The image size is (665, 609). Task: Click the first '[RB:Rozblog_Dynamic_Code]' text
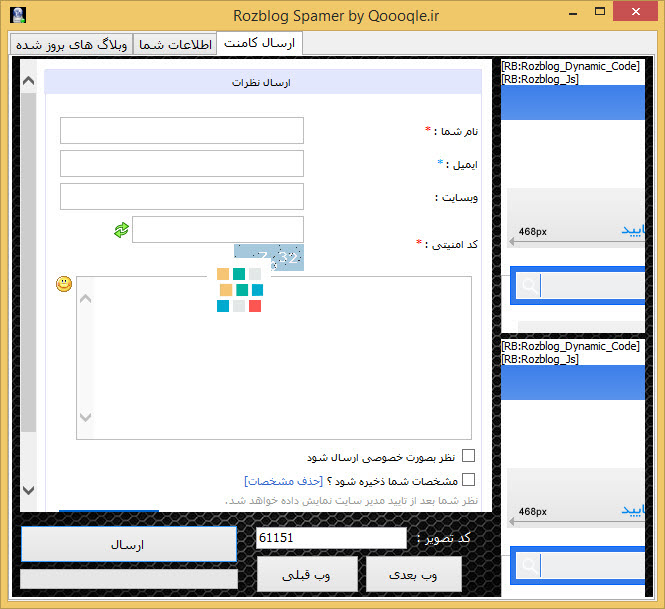(x=570, y=66)
